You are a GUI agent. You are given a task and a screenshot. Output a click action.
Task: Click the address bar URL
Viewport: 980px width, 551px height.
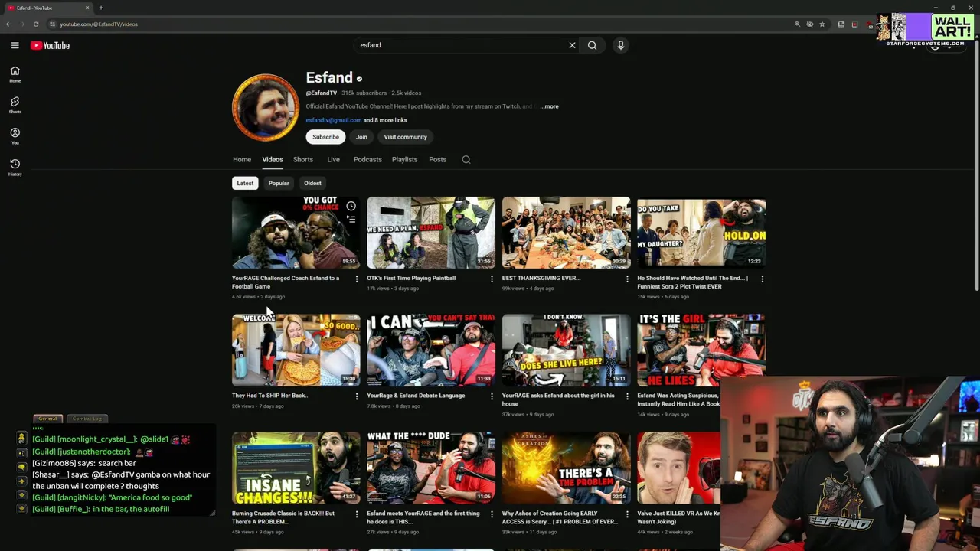point(99,24)
